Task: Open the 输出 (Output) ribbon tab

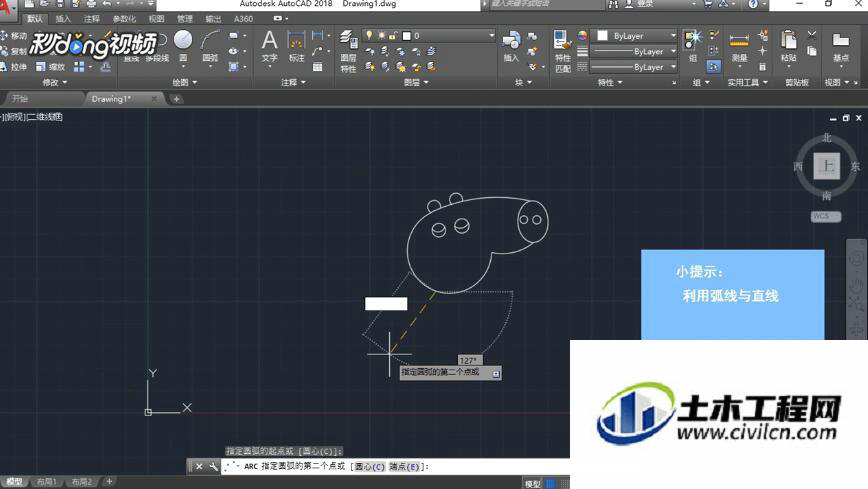Action: (213, 19)
